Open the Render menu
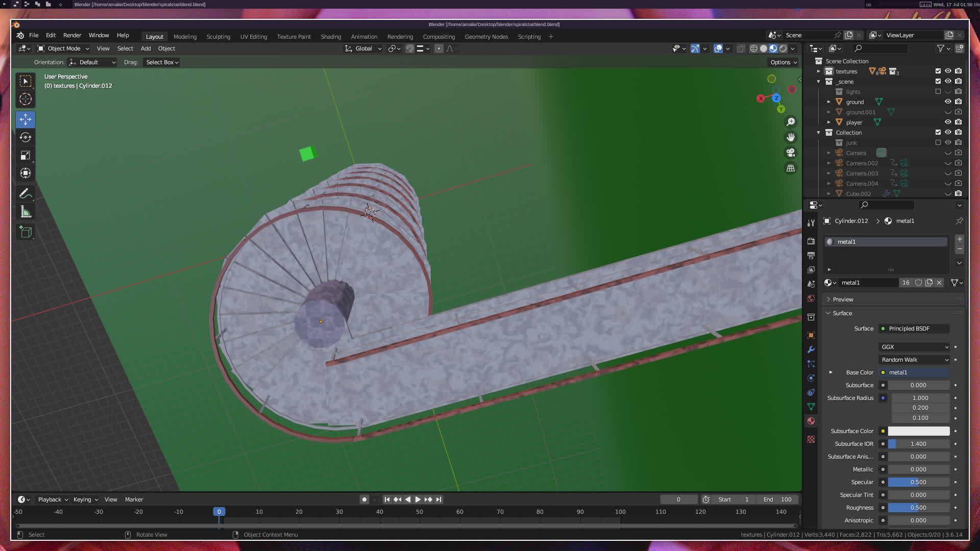 [x=72, y=35]
